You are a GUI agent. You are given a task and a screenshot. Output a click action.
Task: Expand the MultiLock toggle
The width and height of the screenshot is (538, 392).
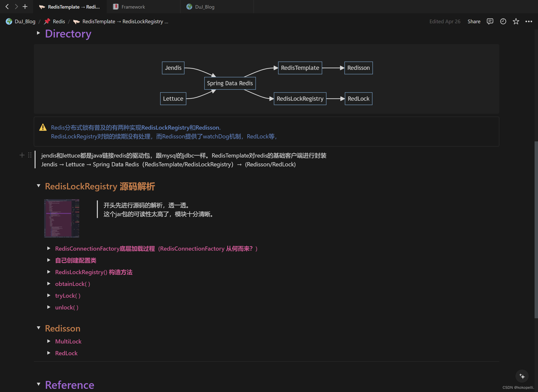pos(49,341)
